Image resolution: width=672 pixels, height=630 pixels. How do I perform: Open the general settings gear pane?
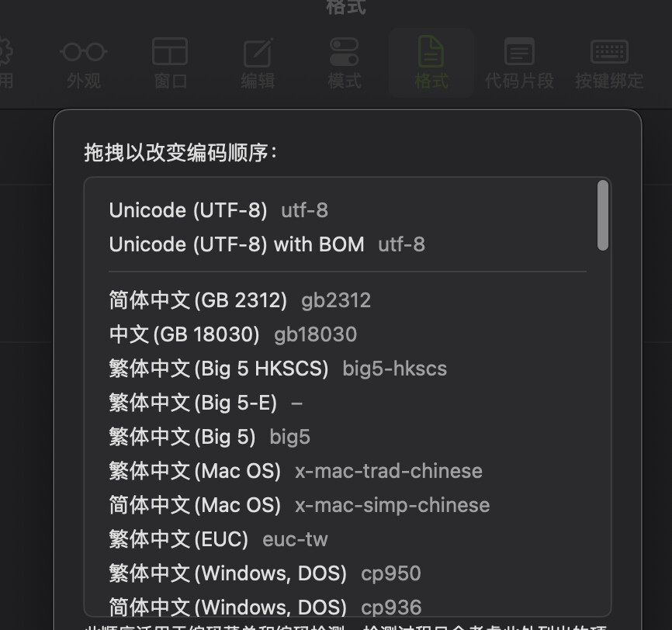[x=5, y=64]
